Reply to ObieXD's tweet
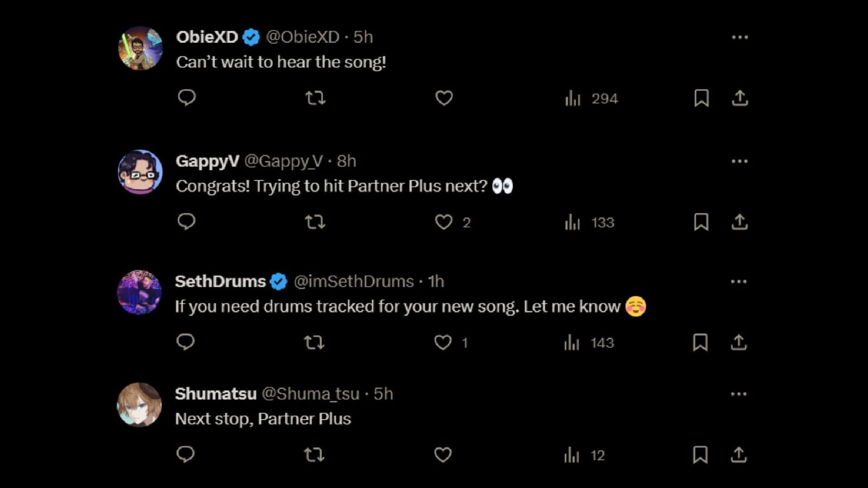868x488 pixels. 187,98
